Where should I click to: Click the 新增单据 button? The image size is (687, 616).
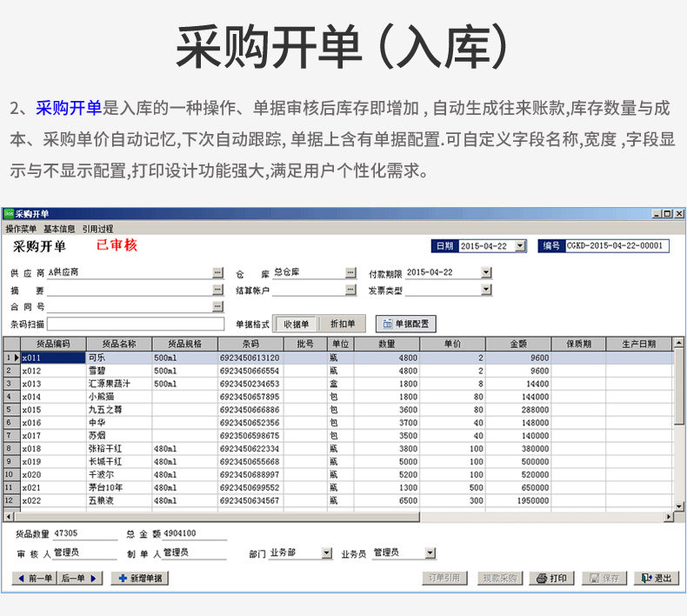tap(140, 579)
